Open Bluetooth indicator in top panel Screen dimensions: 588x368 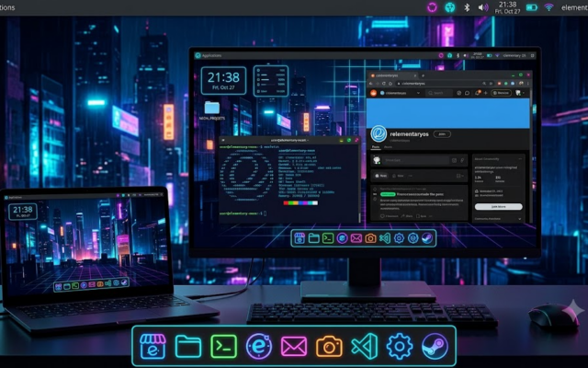[x=467, y=7]
